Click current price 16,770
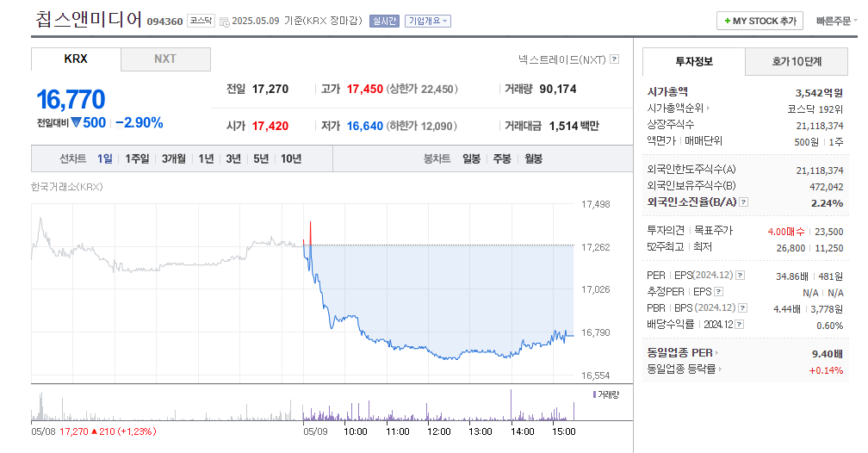 71,100
